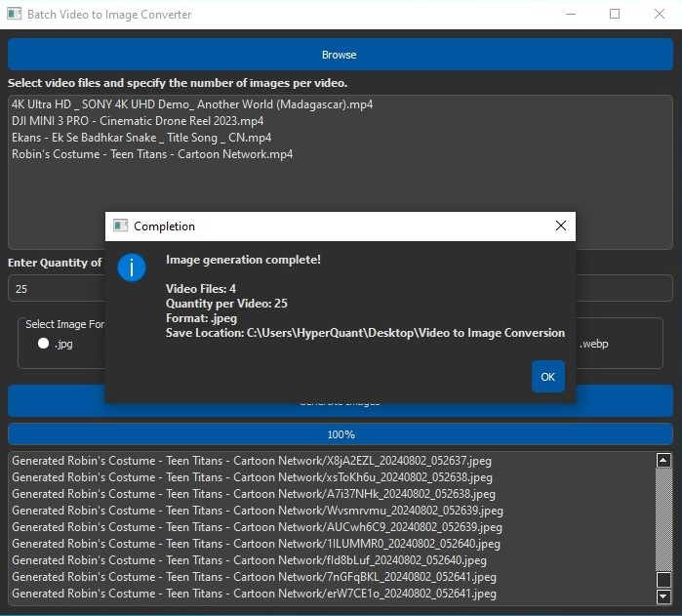Viewport: 682px width, 616px height.
Task: Click the .webp format label
Action: click(596, 344)
